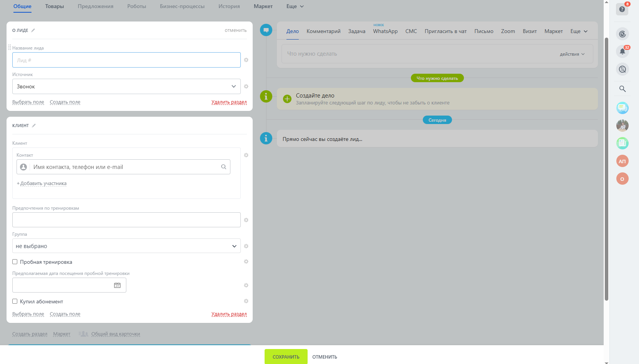The height and width of the screenshot is (364, 639).
Task: Click Удалить раздел in О лиде section
Action: [x=229, y=102]
